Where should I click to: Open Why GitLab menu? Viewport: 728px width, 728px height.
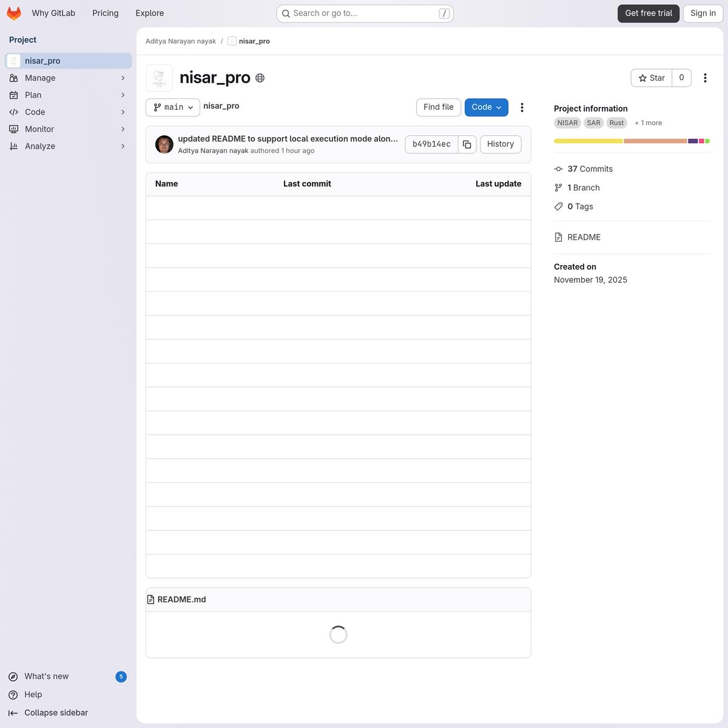click(53, 13)
